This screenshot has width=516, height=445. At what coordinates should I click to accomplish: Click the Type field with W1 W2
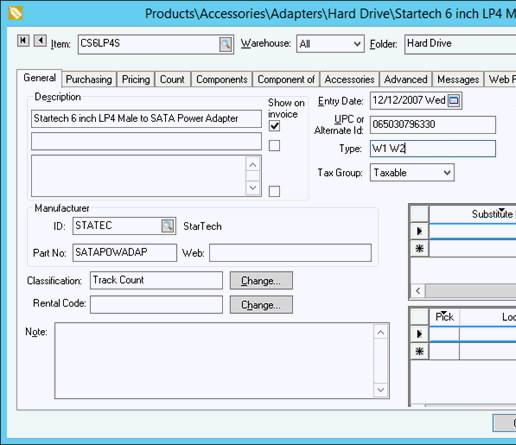pyautogui.click(x=433, y=149)
